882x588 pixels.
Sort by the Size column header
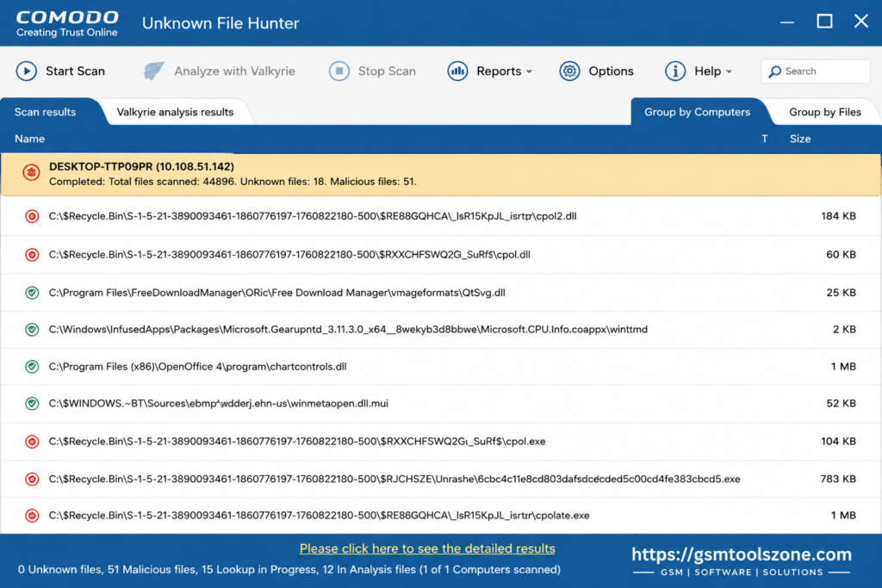coord(800,139)
